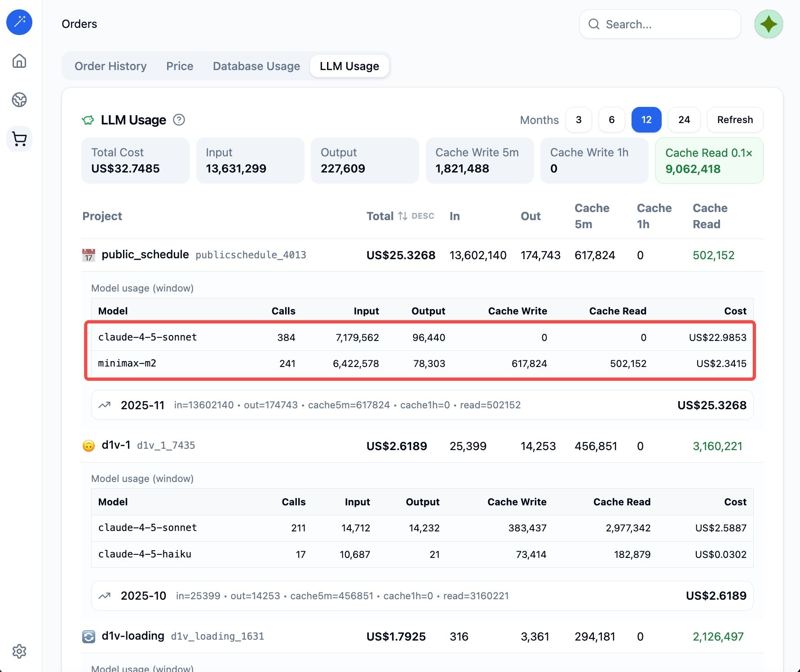The image size is (800, 672).
Task: Open Settings gear in sidebar
Action: click(x=19, y=651)
